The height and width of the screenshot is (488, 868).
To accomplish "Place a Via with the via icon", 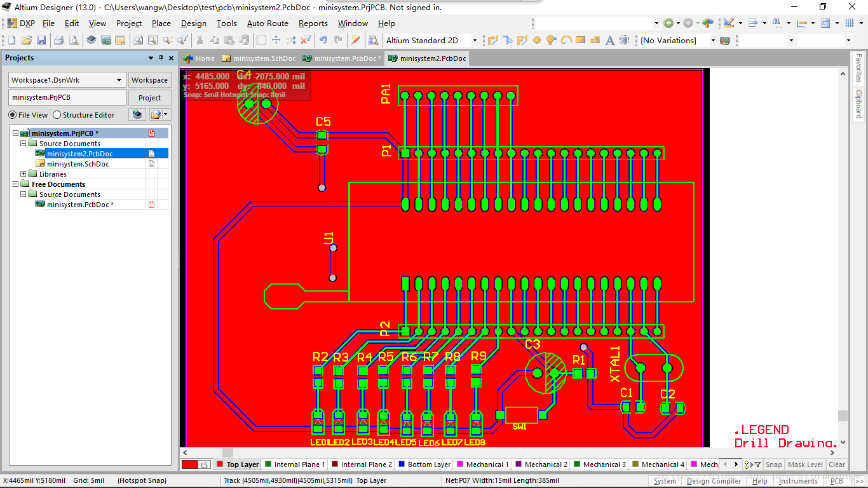I will (552, 40).
